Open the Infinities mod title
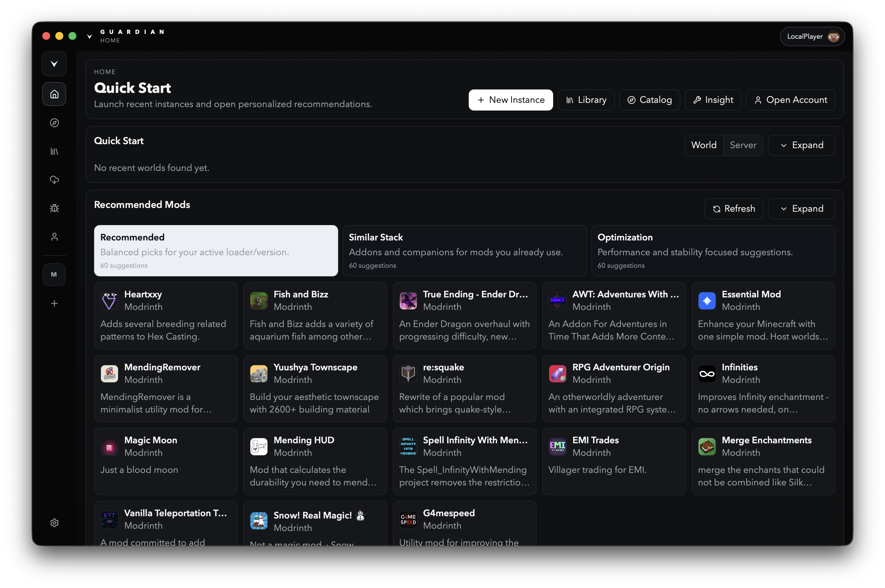This screenshot has width=885, height=588. [739, 367]
